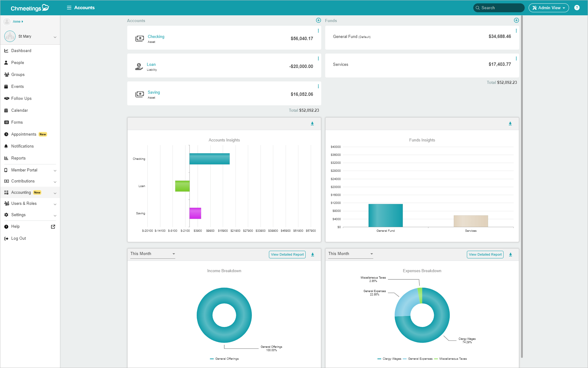The height and width of the screenshot is (368, 588).
Task: Toggle Clergy Wages legend entry
Action: point(389,359)
